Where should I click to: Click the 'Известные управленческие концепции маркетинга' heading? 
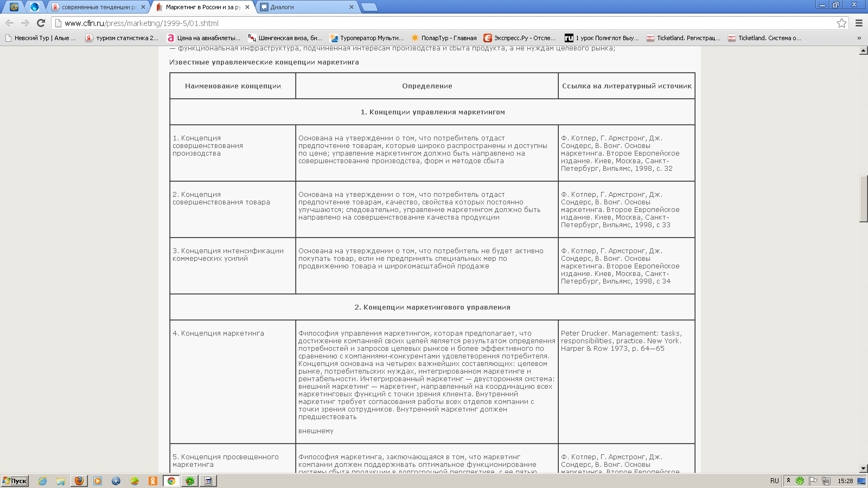point(264,62)
